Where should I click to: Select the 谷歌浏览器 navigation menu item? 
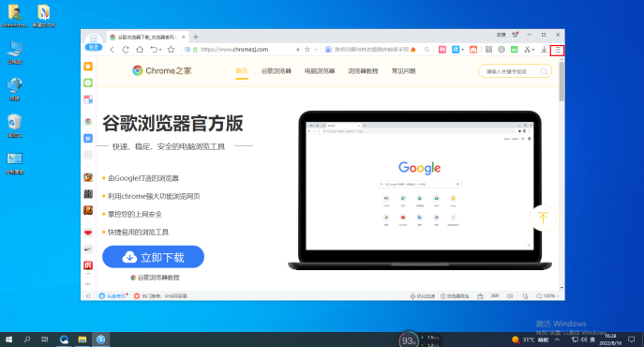276,71
